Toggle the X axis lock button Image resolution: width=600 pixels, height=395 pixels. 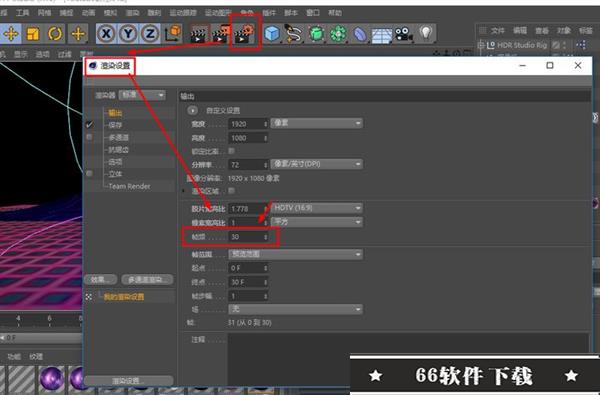point(106,34)
